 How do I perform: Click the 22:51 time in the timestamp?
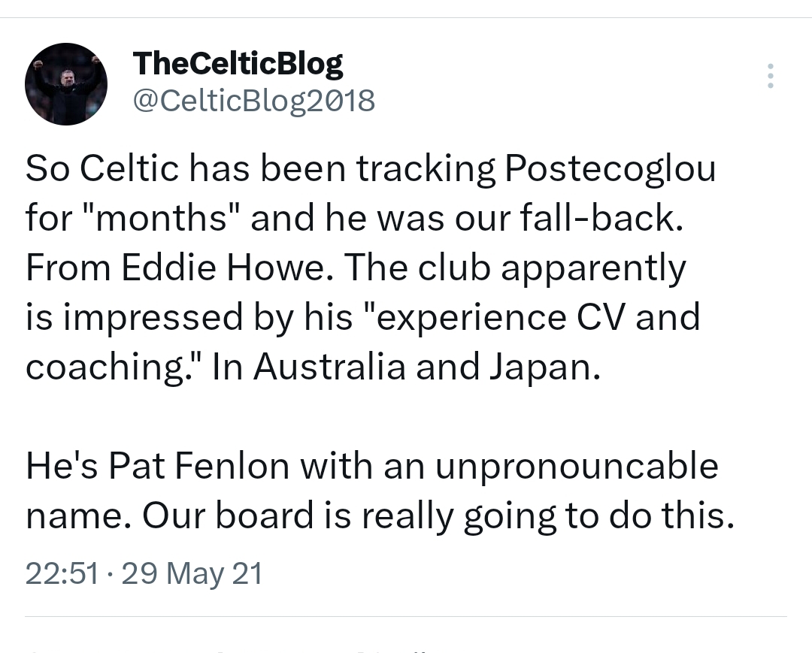[62, 574]
